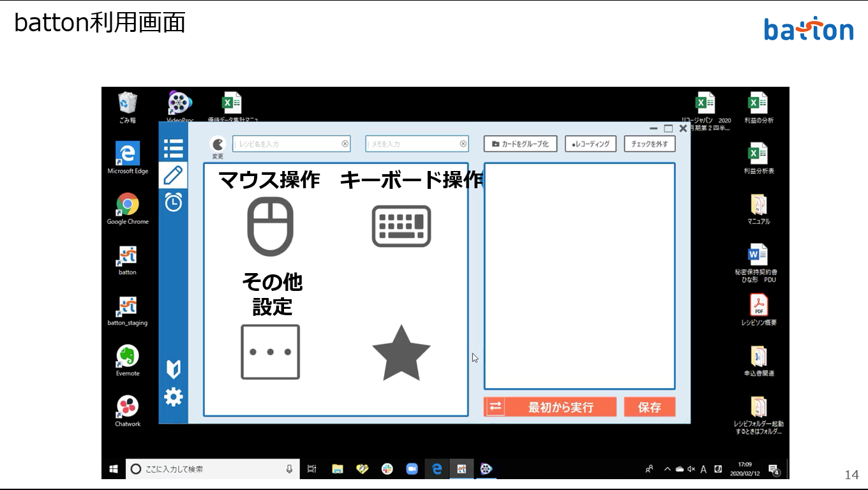Clear the memo field with X
This screenshot has width=868, height=490.
(x=463, y=144)
